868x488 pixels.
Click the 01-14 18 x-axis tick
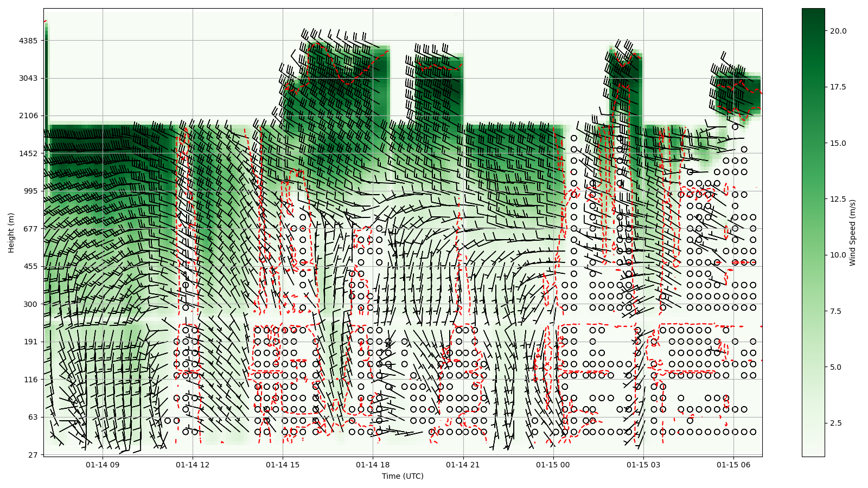point(373,465)
